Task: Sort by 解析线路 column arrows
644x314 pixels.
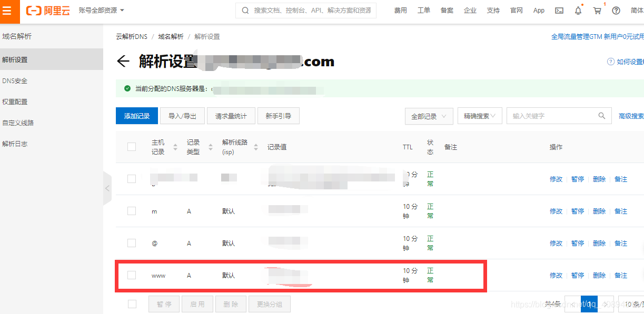Action: coord(256,147)
